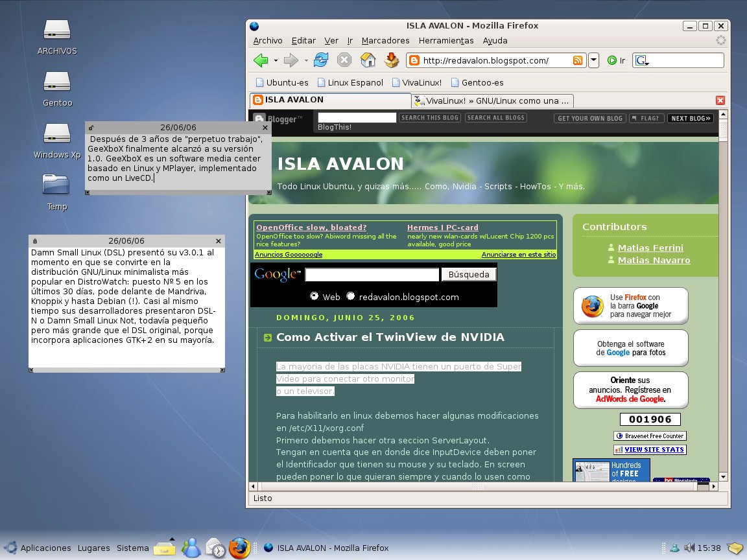747x560 pixels.
Task: Click the lock icon on the GeeXboX sticky note
Action: 91,128
